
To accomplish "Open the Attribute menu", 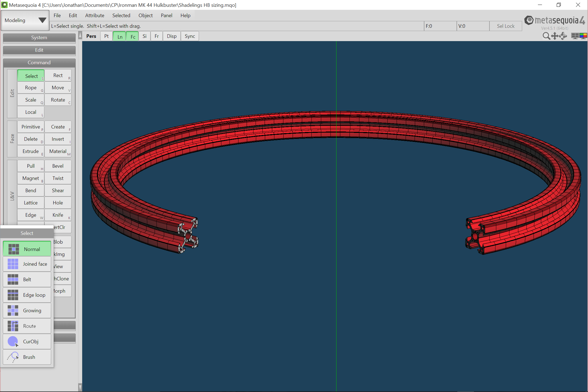I will click(x=95, y=16).
